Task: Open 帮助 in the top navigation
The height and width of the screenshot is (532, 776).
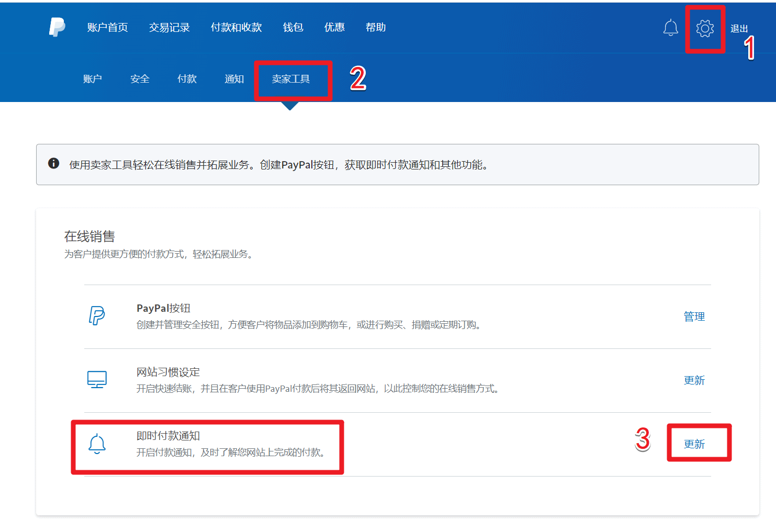Action: click(376, 27)
